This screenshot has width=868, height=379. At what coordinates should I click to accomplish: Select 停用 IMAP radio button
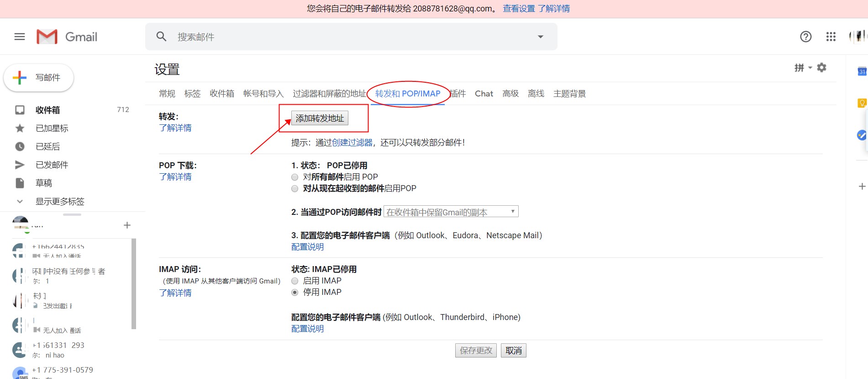pos(295,292)
